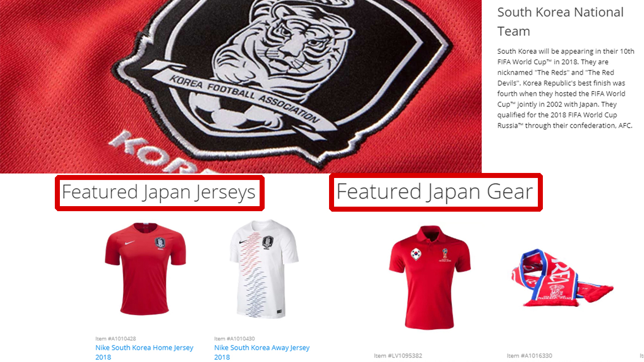Select the red home jersey product image
644x362 pixels.
pyautogui.click(x=145, y=268)
